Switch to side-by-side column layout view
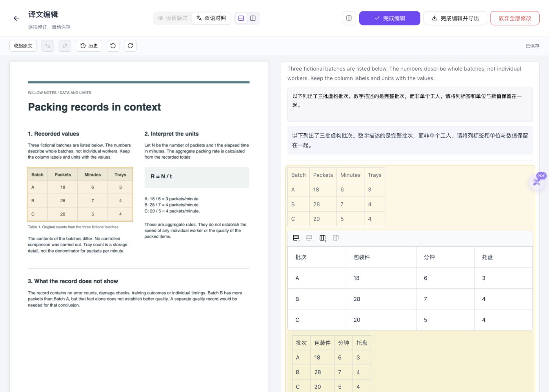Image resolution: width=549 pixels, height=392 pixels. pyautogui.click(x=253, y=18)
